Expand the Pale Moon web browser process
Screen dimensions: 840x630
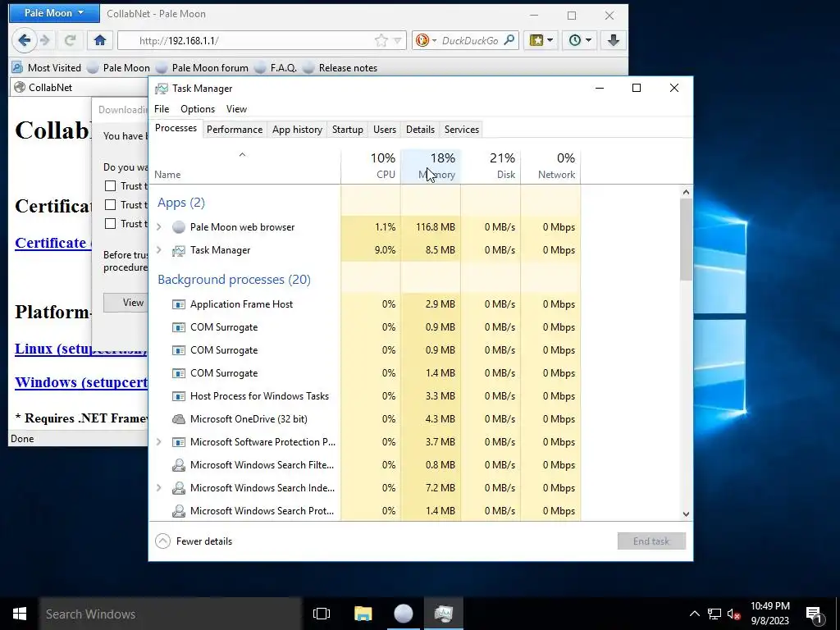[159, 227]
